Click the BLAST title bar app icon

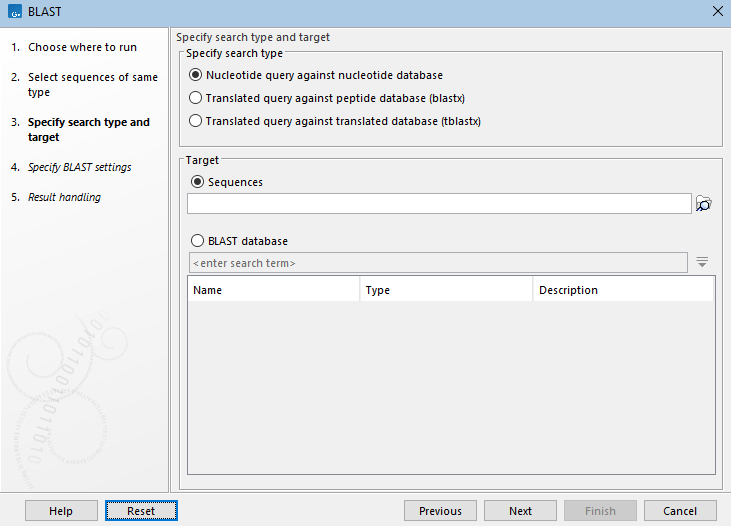click(13, 11)
